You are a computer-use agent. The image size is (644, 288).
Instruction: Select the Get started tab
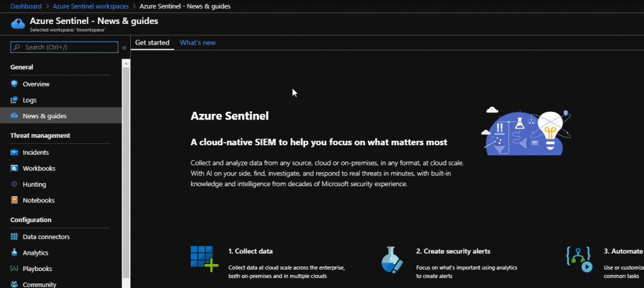[x=152, y=43]
